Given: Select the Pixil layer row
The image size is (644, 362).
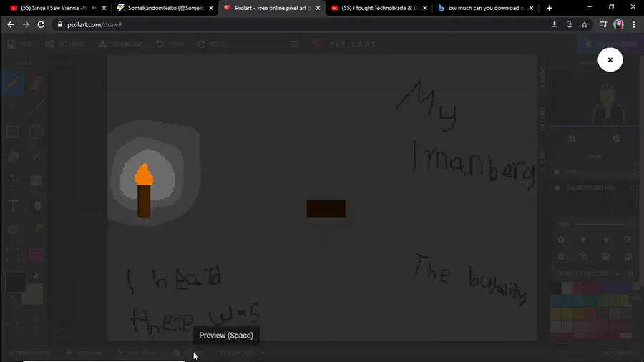Looking at the screenshot, I should click(595, 172).
